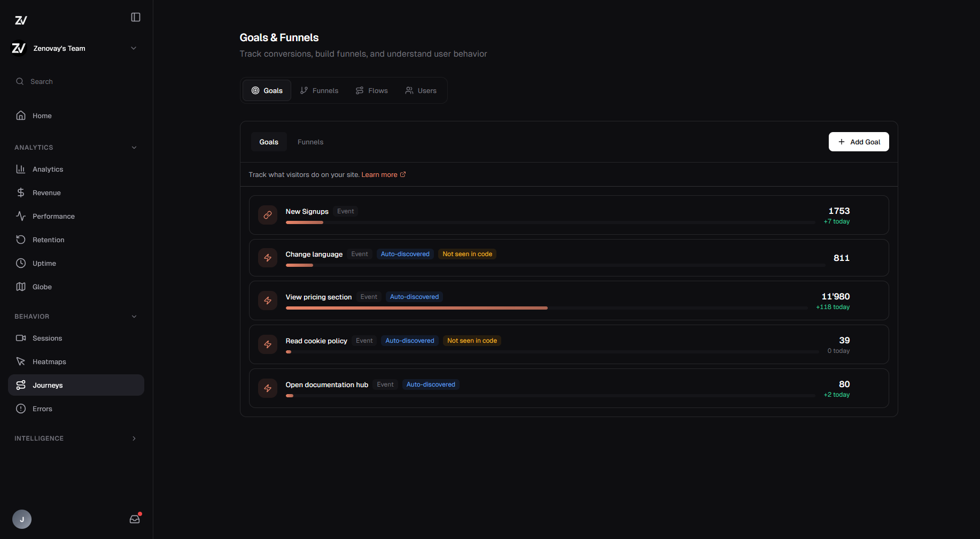Click the Add Goal button
980x539 pixels.
click(859, 142)
